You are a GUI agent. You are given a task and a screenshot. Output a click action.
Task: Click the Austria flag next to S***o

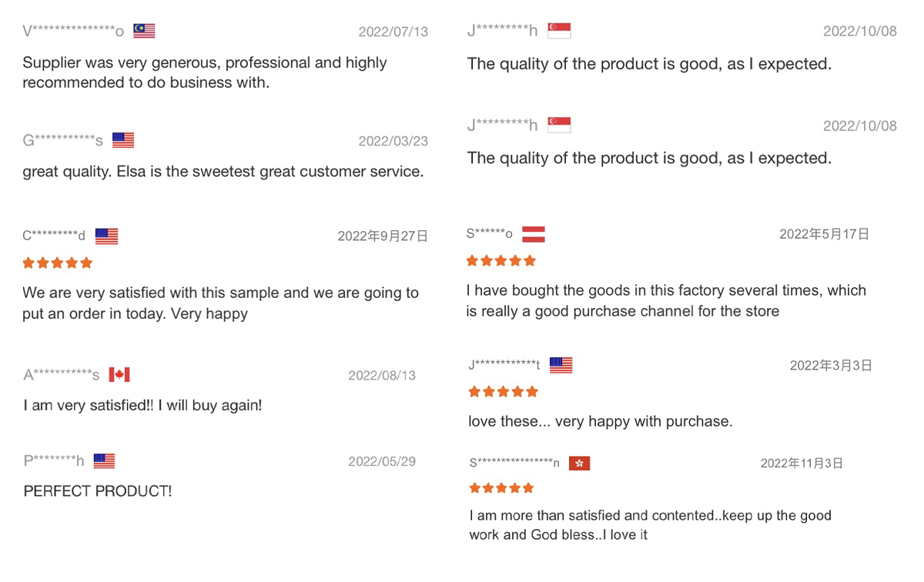click(534, 234)
